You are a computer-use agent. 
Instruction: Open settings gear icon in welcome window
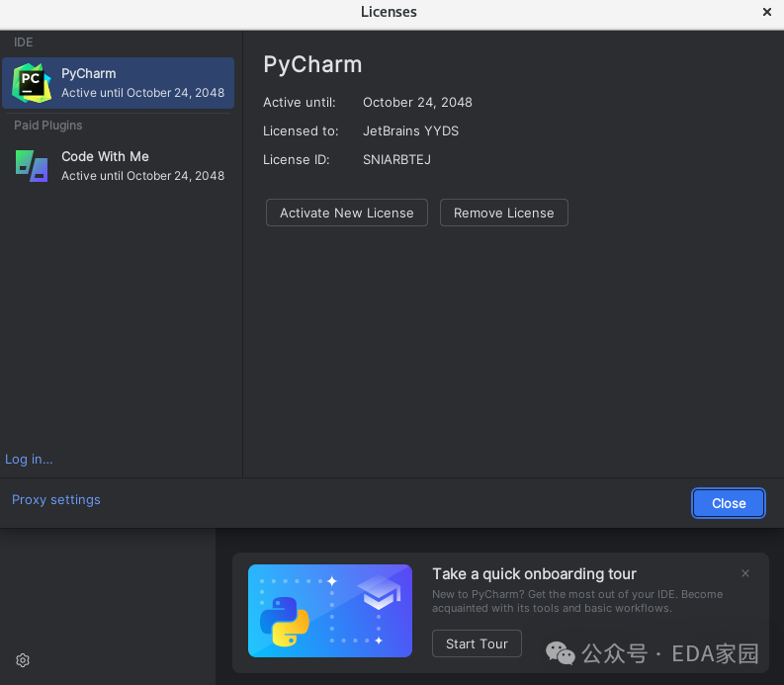coord(23,660)
